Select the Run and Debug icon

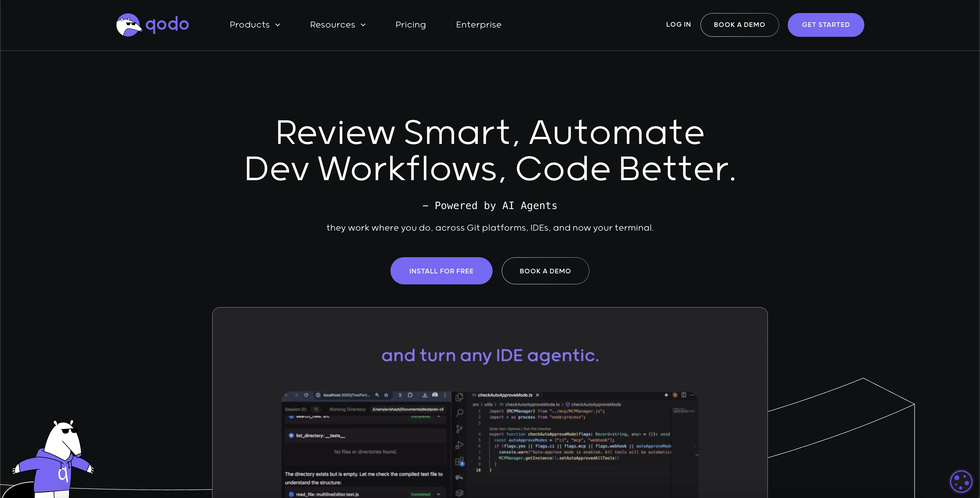click(x=459, y=444)
